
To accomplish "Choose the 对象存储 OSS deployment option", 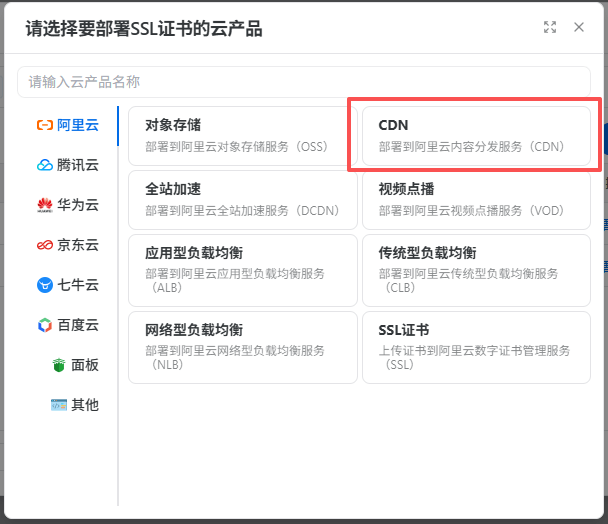I will [242, 136].
